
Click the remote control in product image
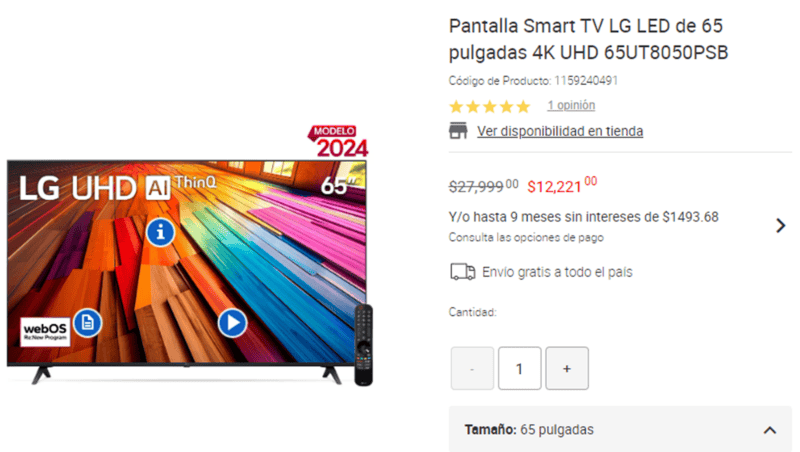click(x=364, y=345)
